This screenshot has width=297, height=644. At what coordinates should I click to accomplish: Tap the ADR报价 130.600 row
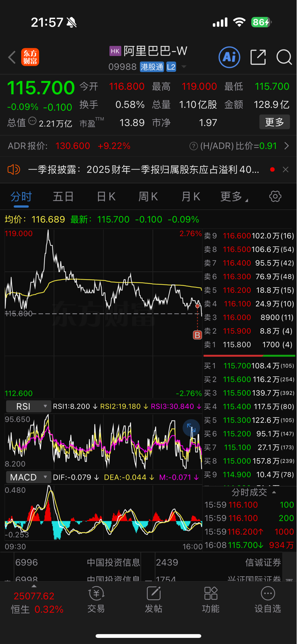pos(148,146)
